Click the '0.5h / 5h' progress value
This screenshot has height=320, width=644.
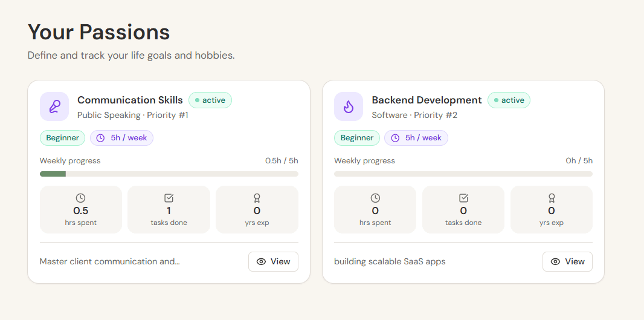[282, 161]
